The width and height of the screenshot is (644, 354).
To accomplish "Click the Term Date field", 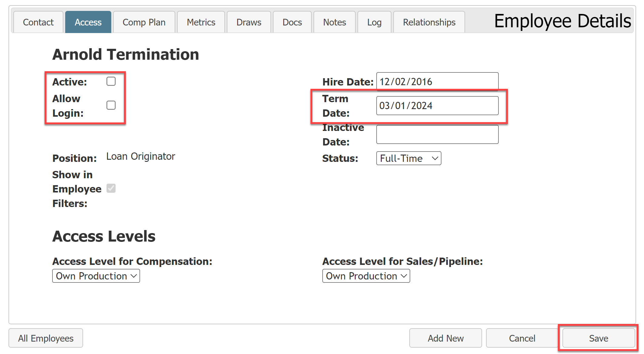I will pos(437,105).
